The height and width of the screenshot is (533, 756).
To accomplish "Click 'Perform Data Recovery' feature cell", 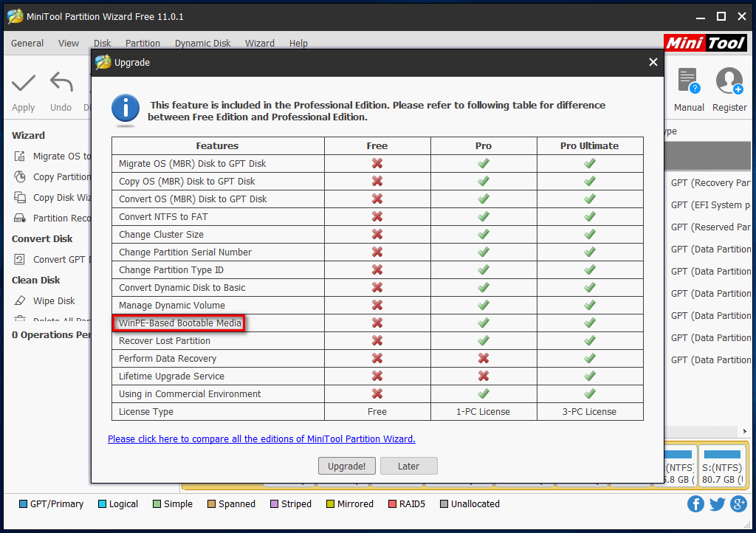I will 218,359.
